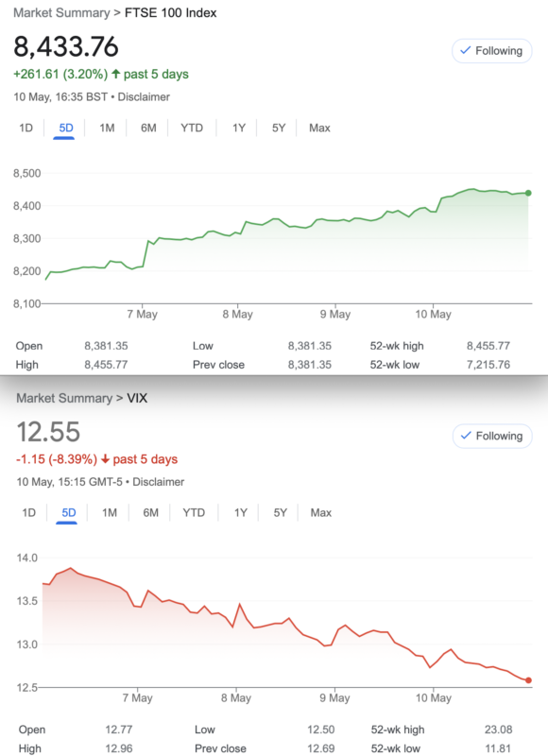Viewport: 548px width, 756px height.
Task: Select 6M tab on FTSE 100 chart
Action: point(148,128)
